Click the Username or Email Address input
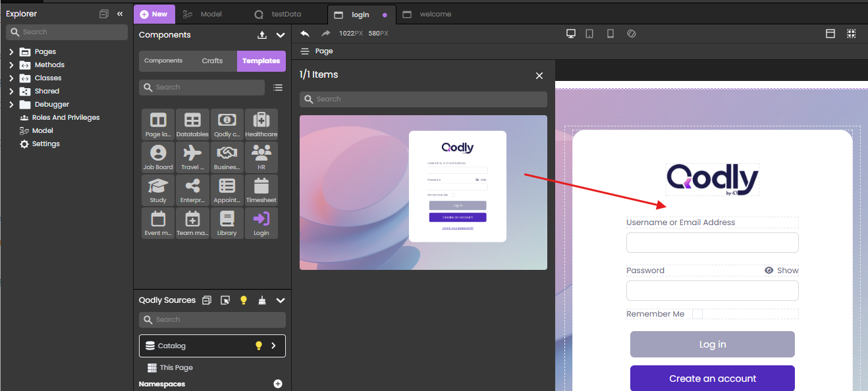 tap(713, 242)
